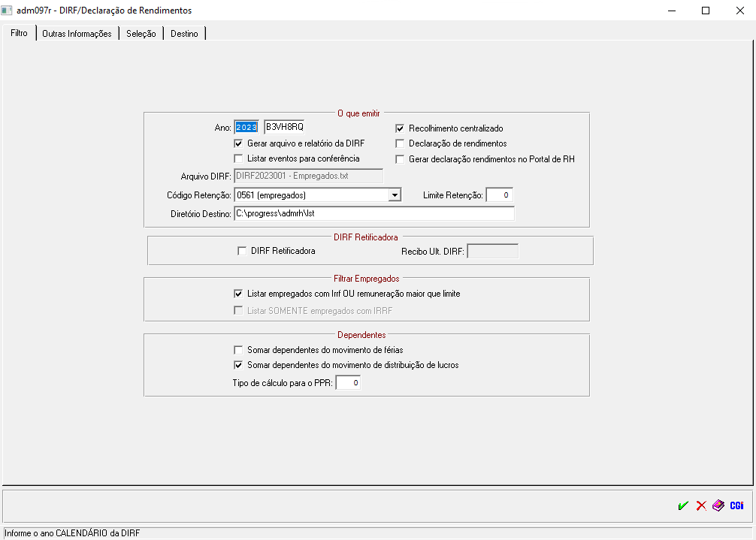Enable Listar eventos para conferência
This screenshot has height=540, width=756.
tap(238, 158)
